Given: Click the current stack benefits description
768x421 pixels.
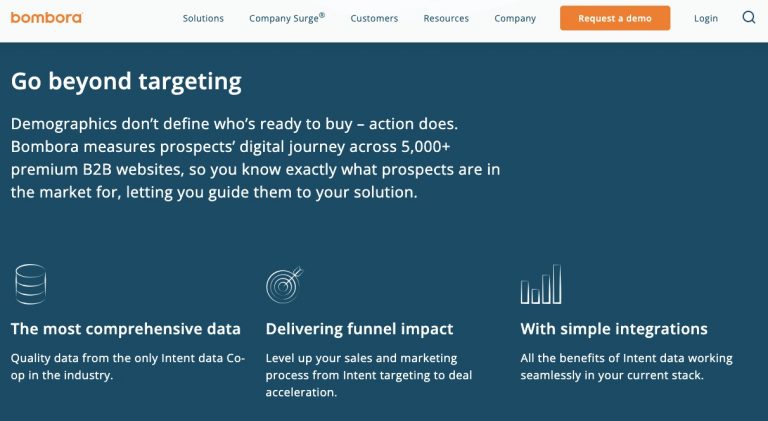Looking at the screenshot, I should tap(626, 367).
